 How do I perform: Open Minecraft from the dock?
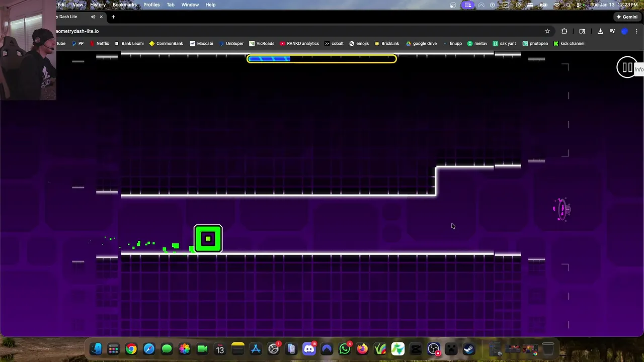[451, 349]
